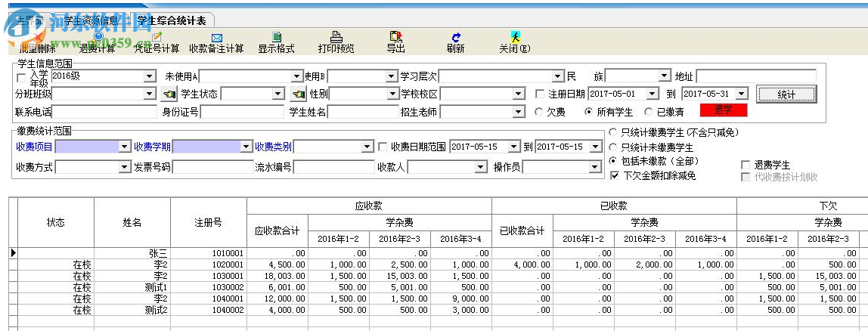Open the 收款人 dropdown
The width and height of the screenshot is (868, 331).
481,166
